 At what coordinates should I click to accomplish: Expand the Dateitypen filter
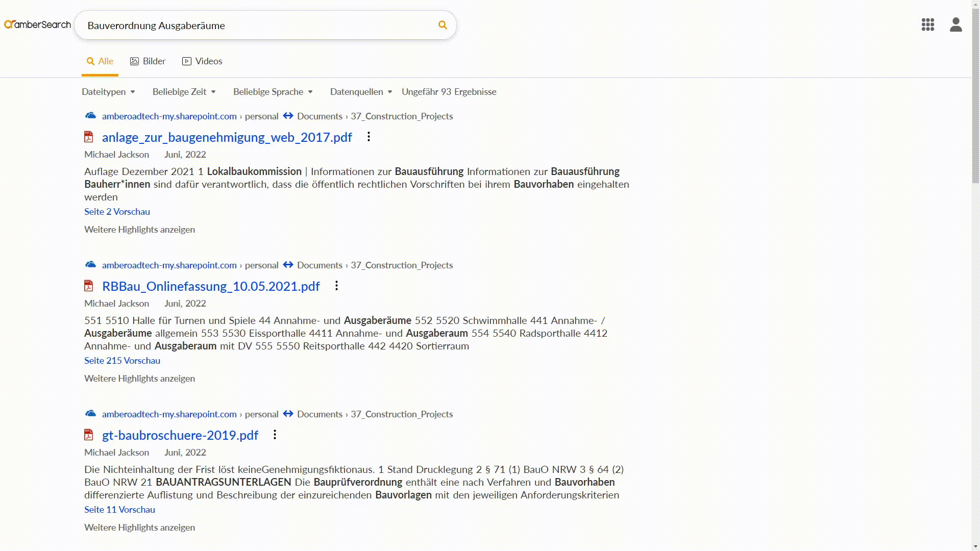pos(108,92)
